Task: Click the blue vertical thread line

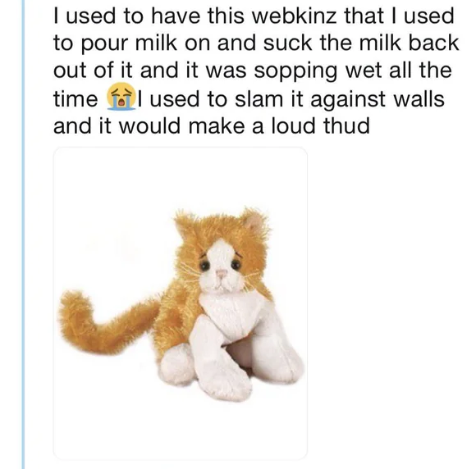Action: (23, 234)
